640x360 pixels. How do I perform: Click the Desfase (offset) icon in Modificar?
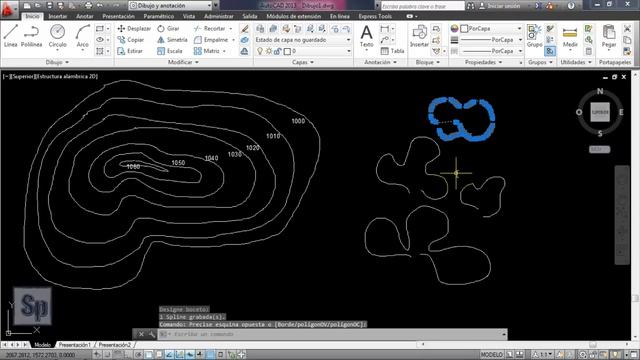(x=244, y=51)
